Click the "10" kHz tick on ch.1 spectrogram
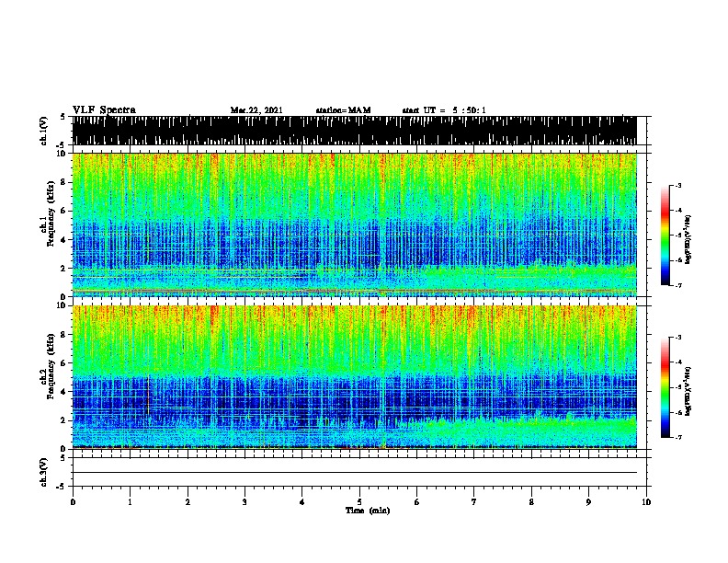This screenshot has height=563, width=728. point(63,154)
